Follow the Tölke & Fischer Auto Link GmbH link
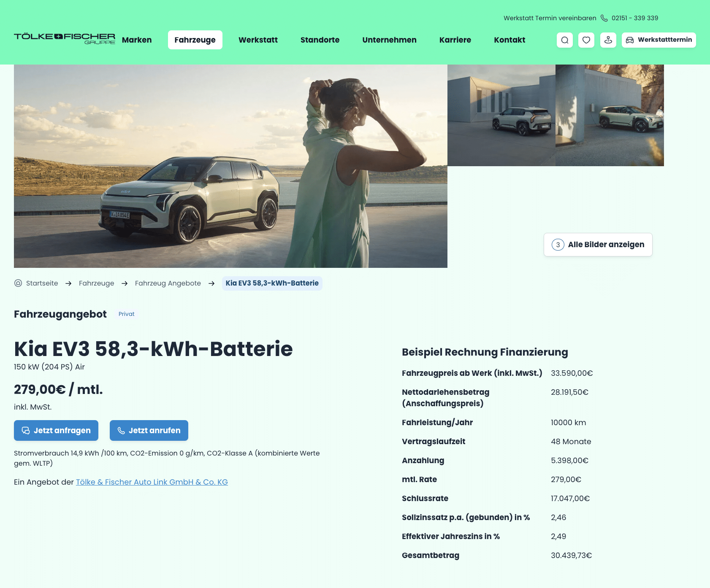 pyautogui.click(x=152, y=482)
